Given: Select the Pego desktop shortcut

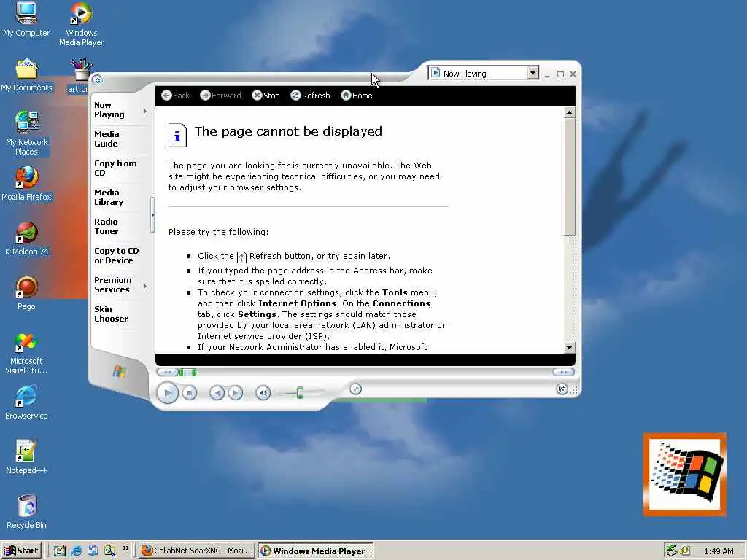Looking at the screenshot, I should pyautogui.click(x=26, y=293).
